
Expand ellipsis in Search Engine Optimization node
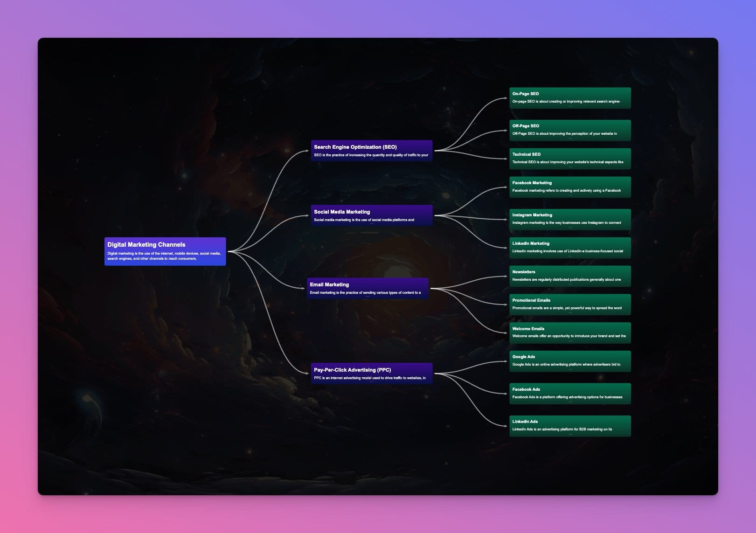(372, 159)
